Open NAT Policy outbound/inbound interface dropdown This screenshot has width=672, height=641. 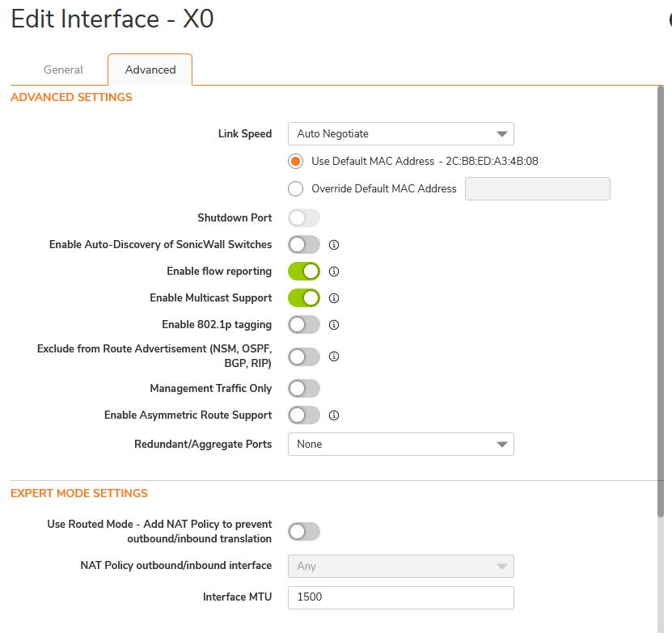point(400,566)
